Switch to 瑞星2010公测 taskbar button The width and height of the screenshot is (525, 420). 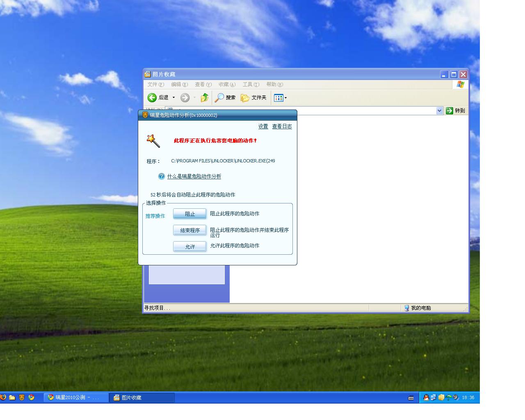coord(76,397)
